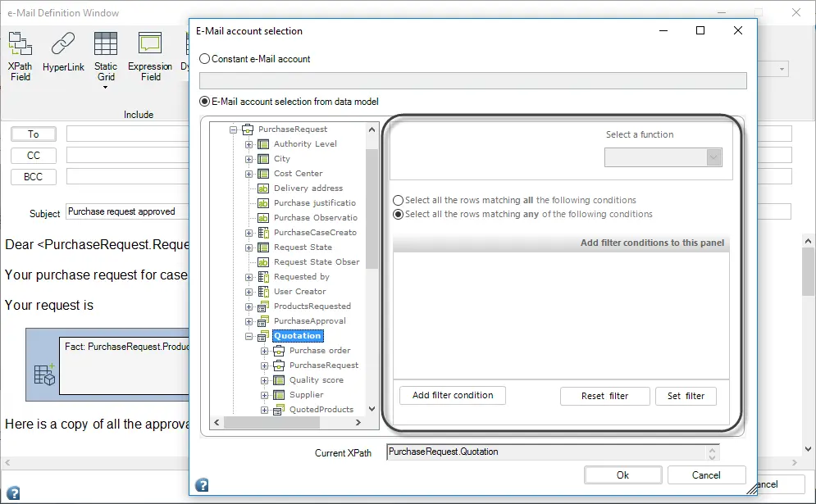Select City in the data model tree
This screenshot has width=816, height=504.
pos(282,159)
